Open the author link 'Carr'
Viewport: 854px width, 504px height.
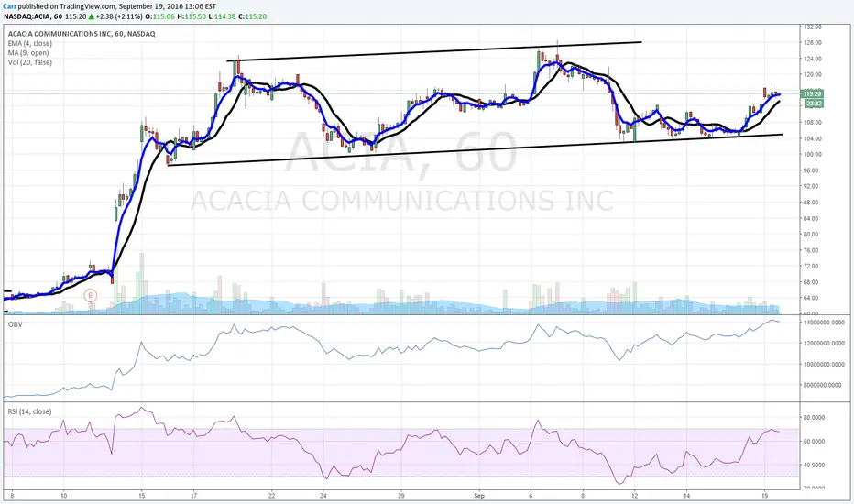click(9, 6)
